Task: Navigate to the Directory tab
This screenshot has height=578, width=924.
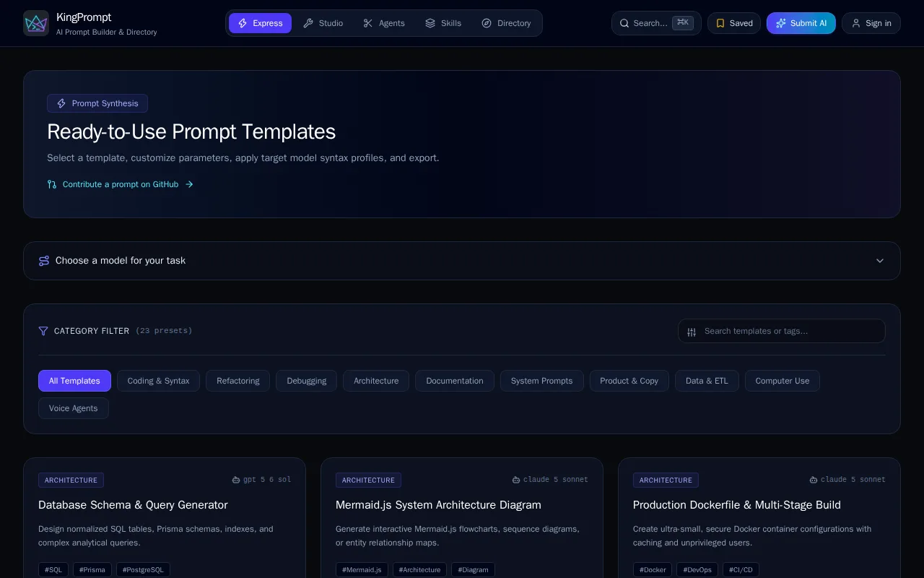Action: [506, 23]
